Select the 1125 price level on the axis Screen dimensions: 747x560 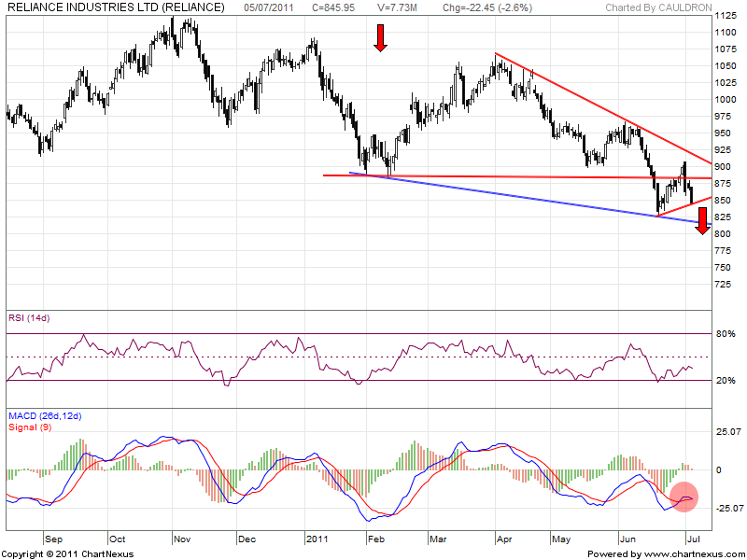[726, 17]
